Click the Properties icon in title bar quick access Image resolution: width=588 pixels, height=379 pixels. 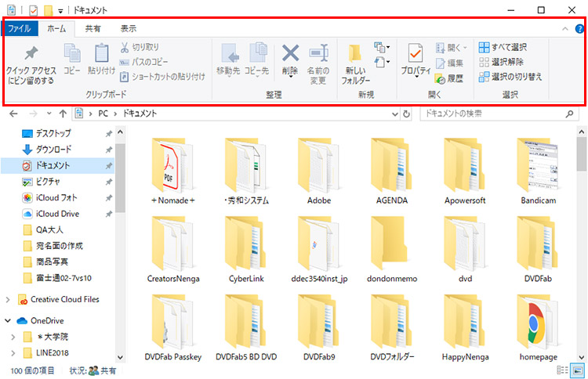point(34,10)
